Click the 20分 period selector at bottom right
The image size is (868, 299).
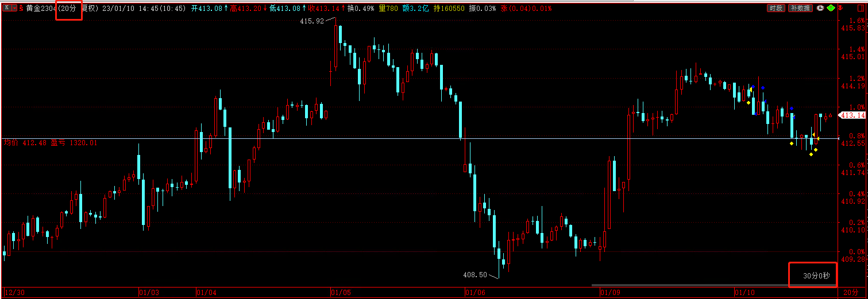pos(850,293)
